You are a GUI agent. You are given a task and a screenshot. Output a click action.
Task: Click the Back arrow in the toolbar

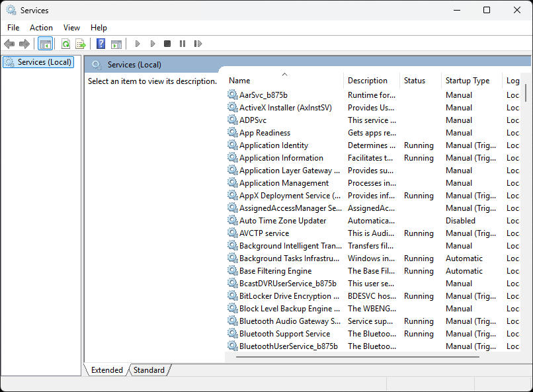click(9, 44)
